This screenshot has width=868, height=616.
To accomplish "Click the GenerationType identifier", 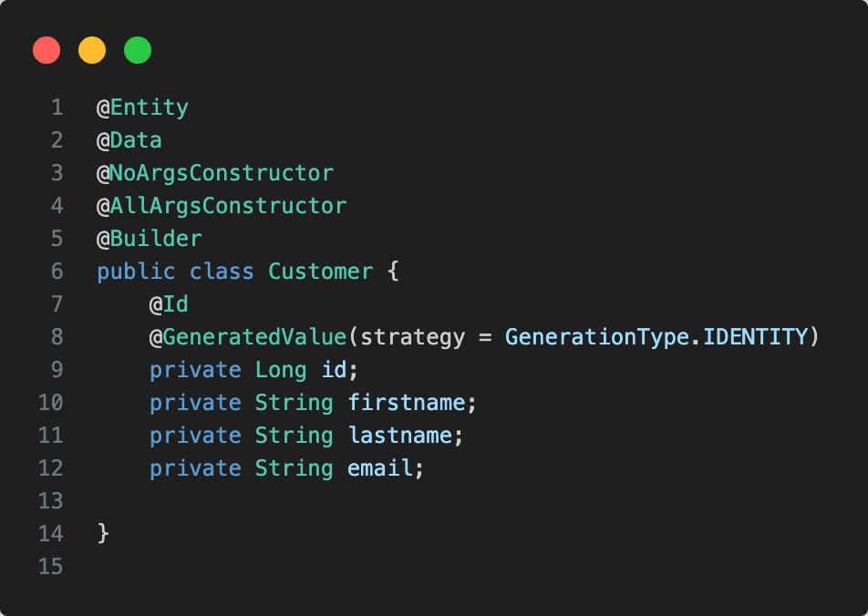I will tap(597, 337).
